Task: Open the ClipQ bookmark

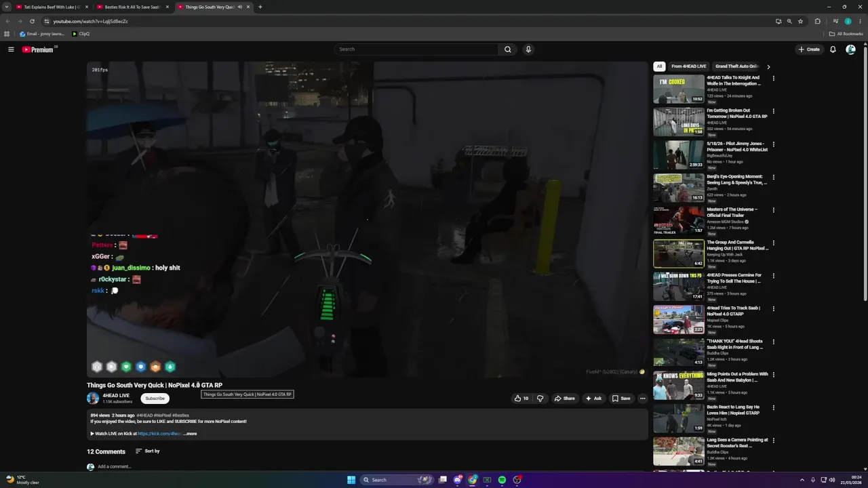Action: (81, 34)
